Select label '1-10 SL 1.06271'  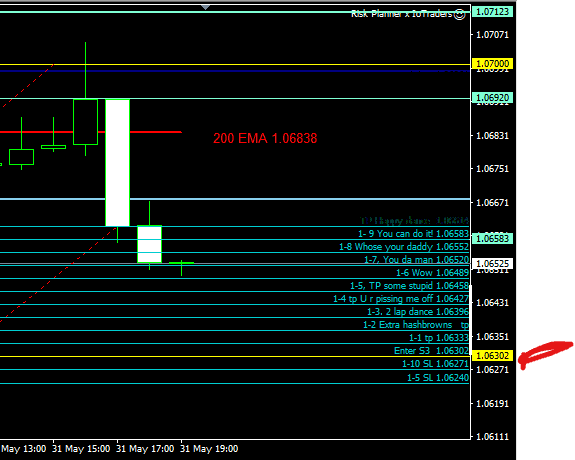[435, 364]
